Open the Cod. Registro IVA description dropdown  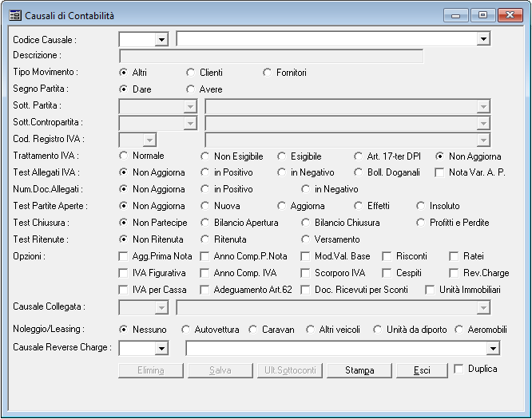coord(483,140)
